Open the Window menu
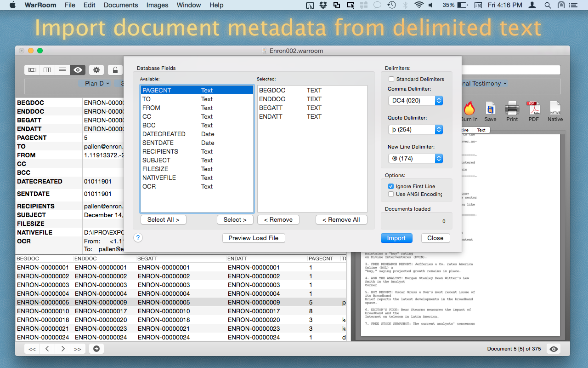 click(x=189, y=5)
